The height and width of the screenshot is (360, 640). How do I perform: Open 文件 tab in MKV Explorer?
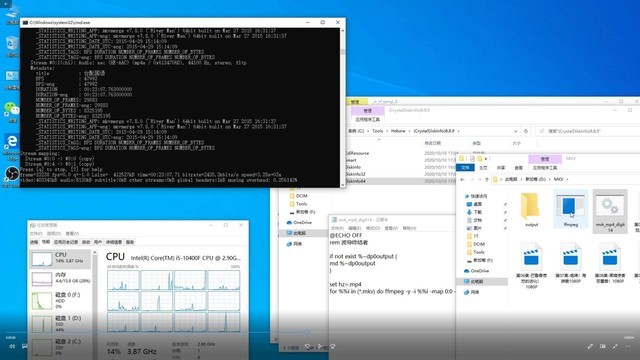tap(465, 168)
